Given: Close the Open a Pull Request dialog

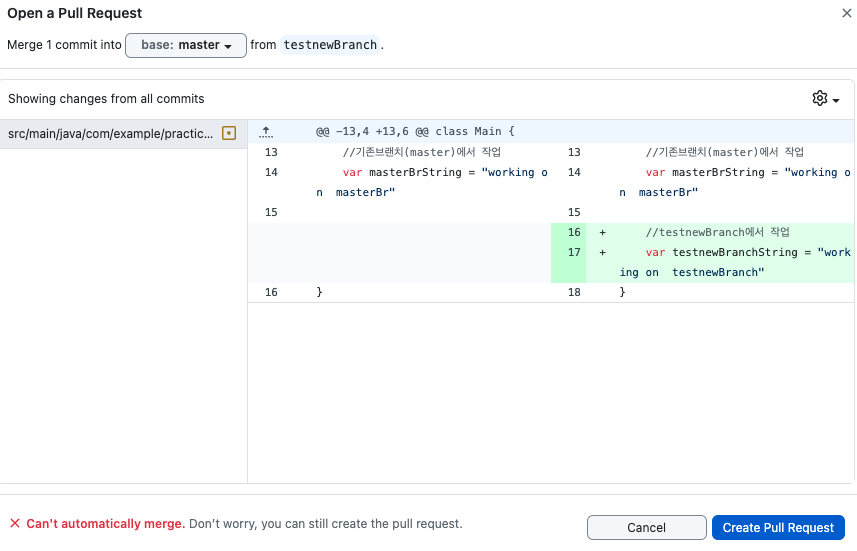Looking at the screenshot, I should click(847, 13).
